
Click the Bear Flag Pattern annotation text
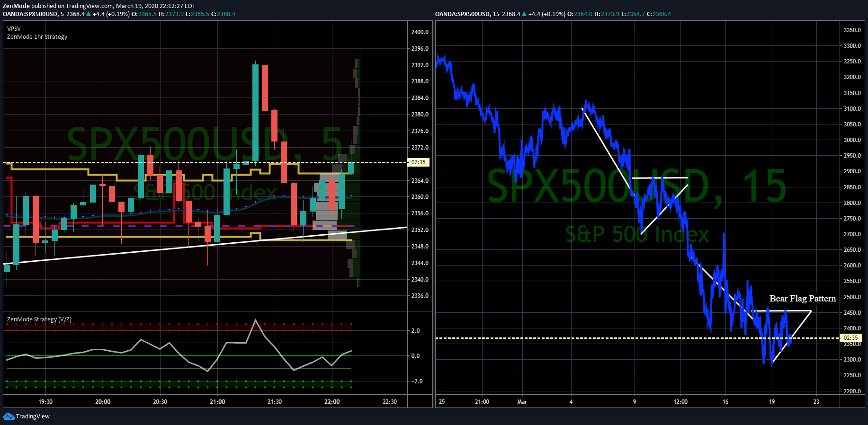pos(803,299)
